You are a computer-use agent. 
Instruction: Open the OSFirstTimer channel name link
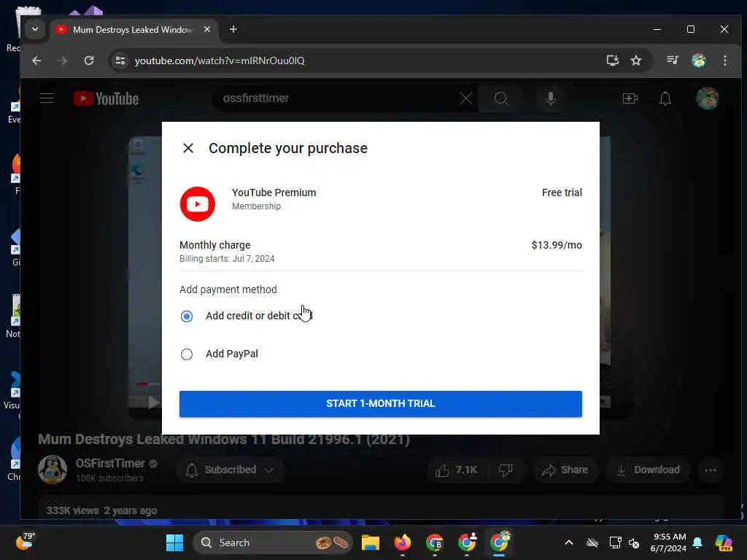click(x=110, y=463)
